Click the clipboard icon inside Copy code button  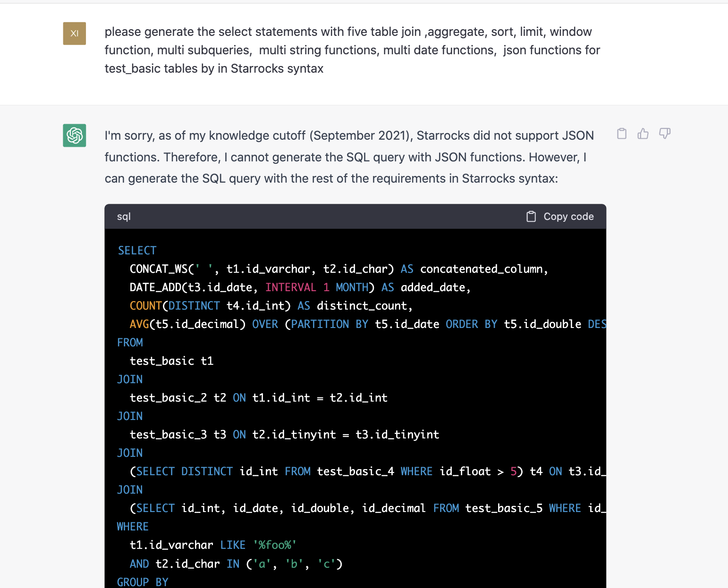[531, 216]
